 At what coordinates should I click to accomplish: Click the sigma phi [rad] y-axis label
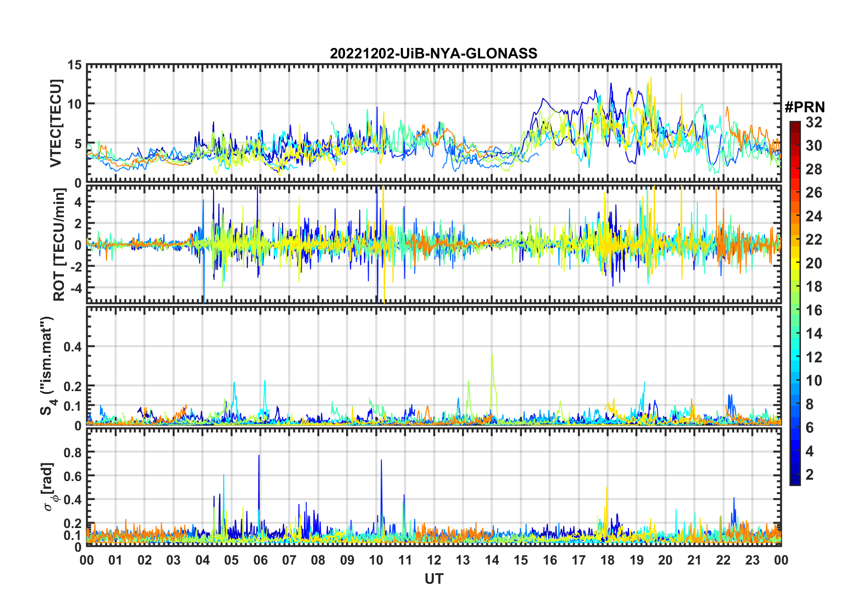click(x=49, y=487)
